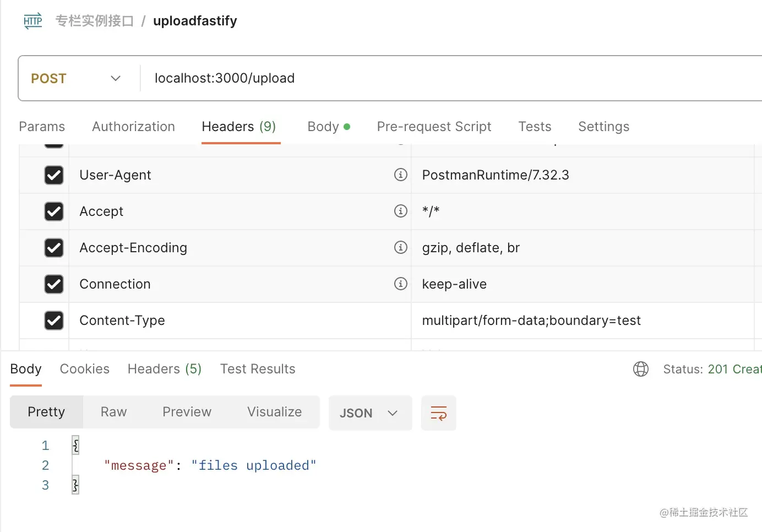Viewport: 762px width, 532px height.
Task: Switch to Preview response view
Action: coord(187,412)
